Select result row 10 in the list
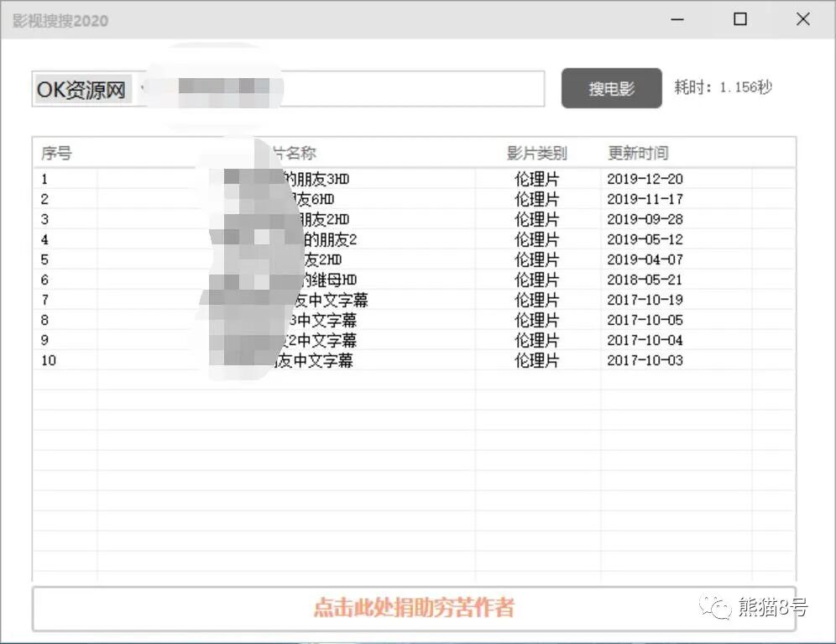Screen dimensions: 836x644 coord(336,359)
